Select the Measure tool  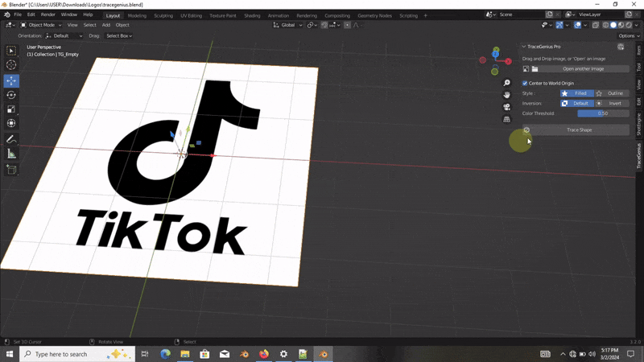tap(11, 154)
